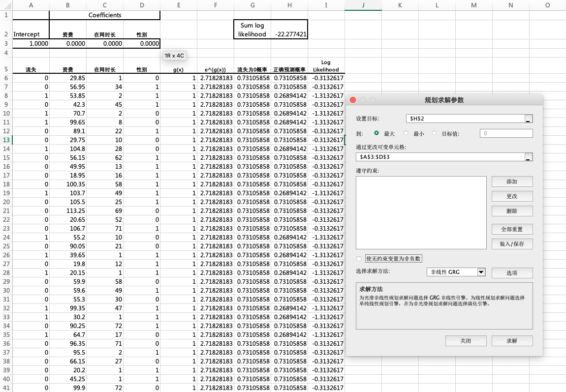This screenshot has height=392, width=566.
Task: Click the 删除 (Delete) constraint button
Action: 512,211
